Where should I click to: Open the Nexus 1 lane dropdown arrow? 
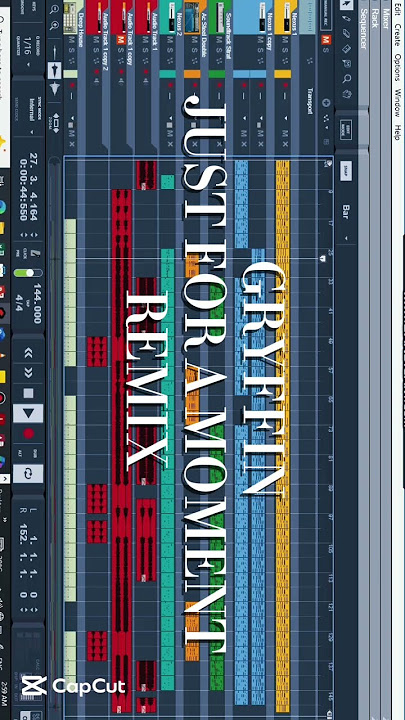coord(285,118)
